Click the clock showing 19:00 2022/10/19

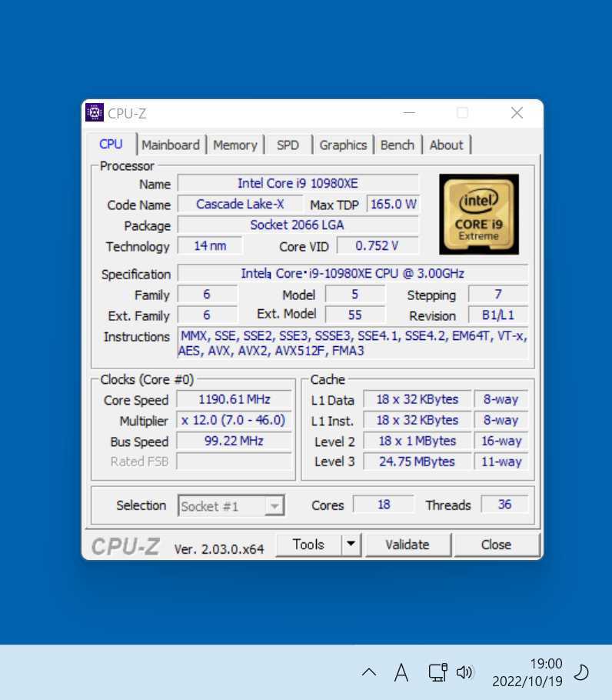pyautogui.click(x=527, y=672)
